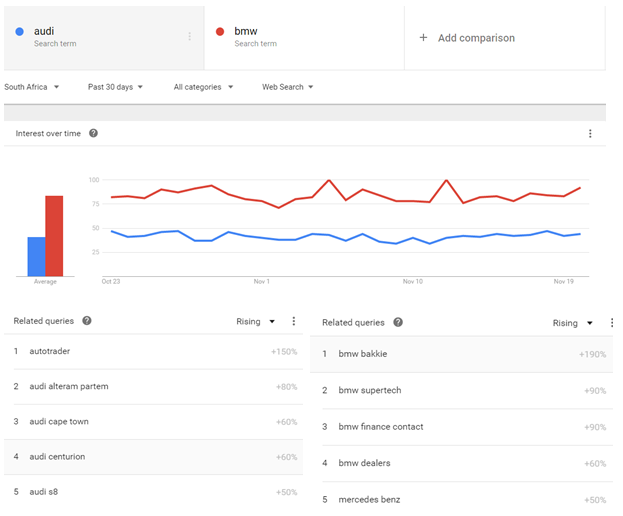Open Rising dropdown in audi related queries
Viewport: 623px width, 516px height.
point(255,321)
